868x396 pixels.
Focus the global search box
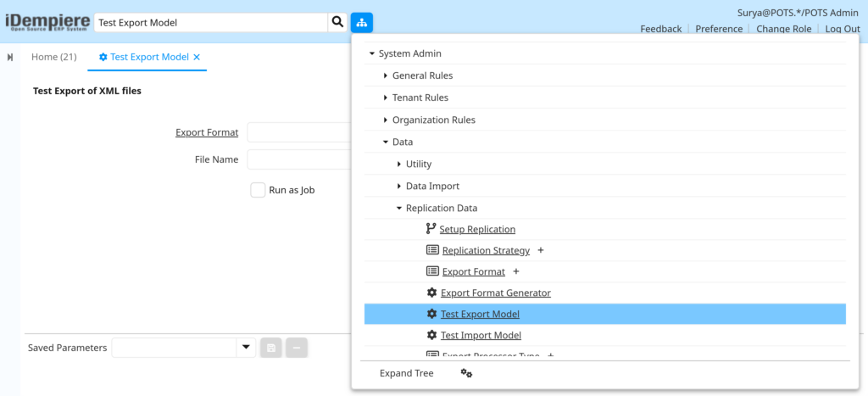[x=211, y=23]
